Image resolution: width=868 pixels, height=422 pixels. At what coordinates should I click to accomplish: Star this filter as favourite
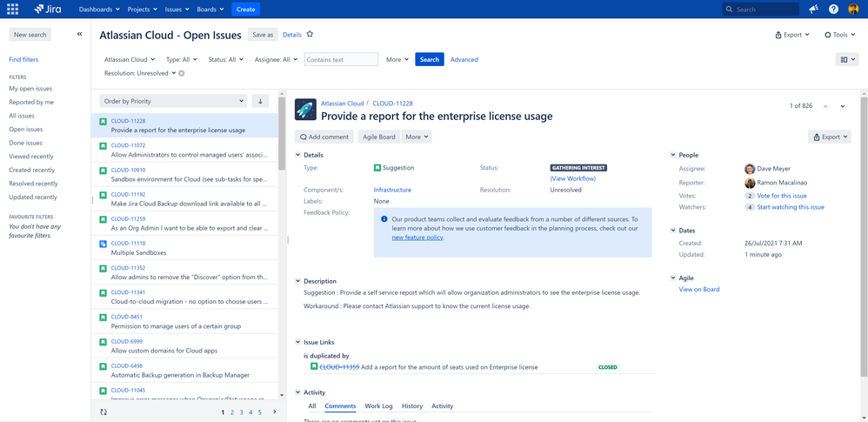point(310,34)
